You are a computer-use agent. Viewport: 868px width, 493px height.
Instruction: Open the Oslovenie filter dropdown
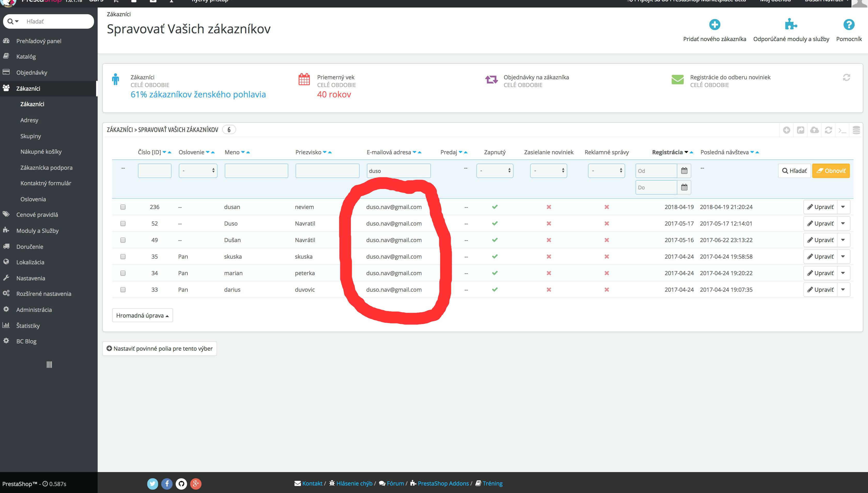(198, 171)
